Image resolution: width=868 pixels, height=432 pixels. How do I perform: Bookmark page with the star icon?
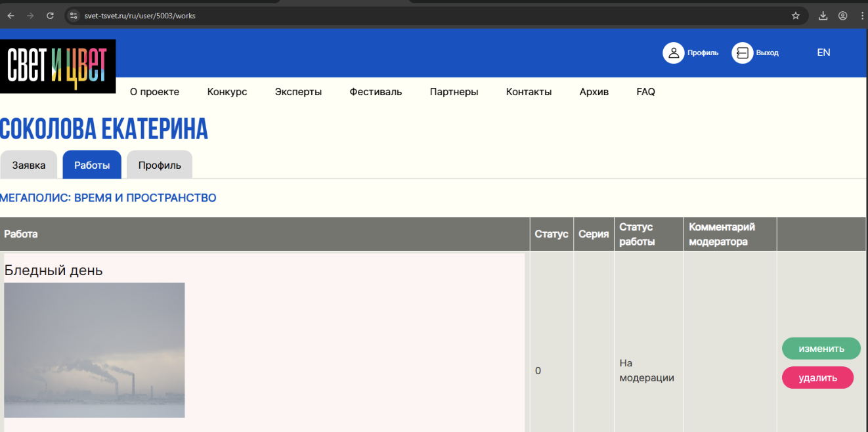click(796, 16)
